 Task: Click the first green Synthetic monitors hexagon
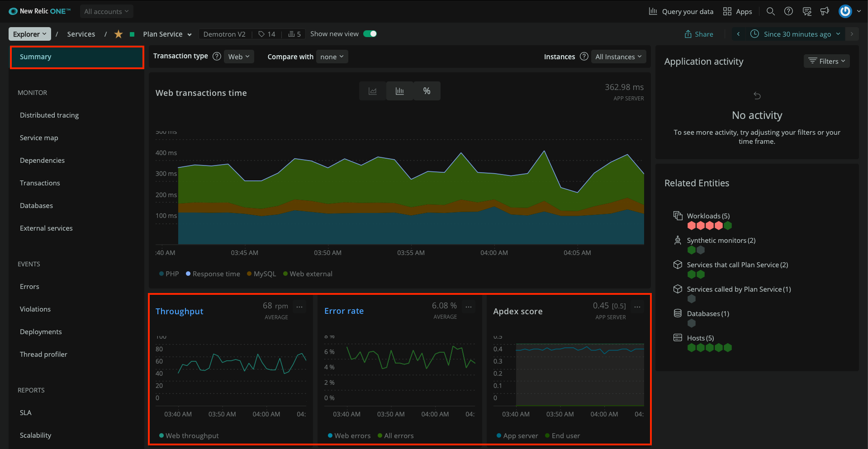tap(692, 250)
